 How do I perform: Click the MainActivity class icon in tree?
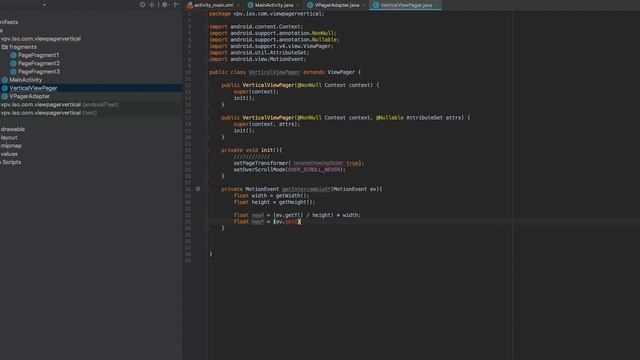pos(4,80)
